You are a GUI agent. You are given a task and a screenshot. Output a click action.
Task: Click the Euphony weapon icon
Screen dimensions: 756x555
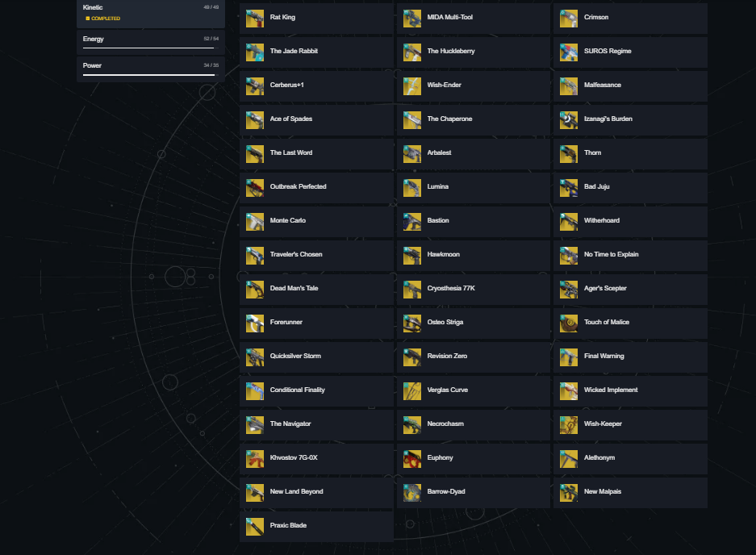tap(411, 459)
